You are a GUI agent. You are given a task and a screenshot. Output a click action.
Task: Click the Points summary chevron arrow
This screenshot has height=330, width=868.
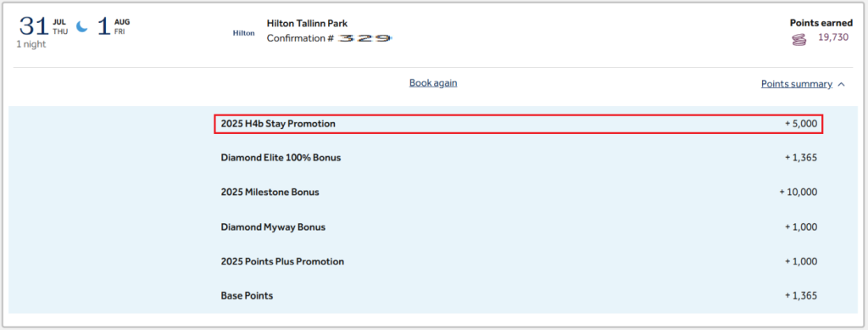pyautogui.click(x=842, y=85)
